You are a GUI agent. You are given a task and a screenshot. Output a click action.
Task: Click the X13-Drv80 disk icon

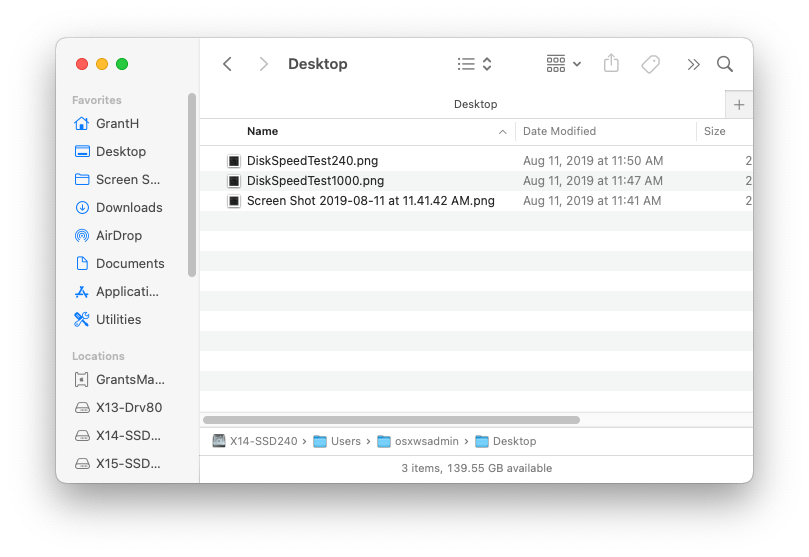point(82,408)
